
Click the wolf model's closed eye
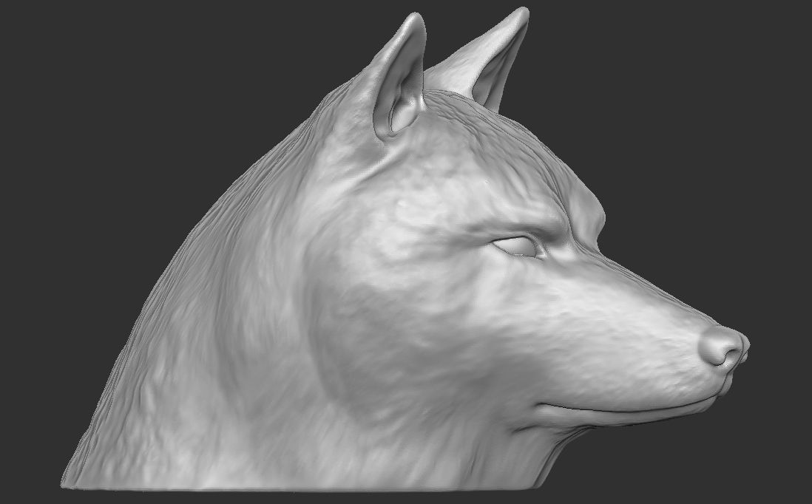click(515, 246)
